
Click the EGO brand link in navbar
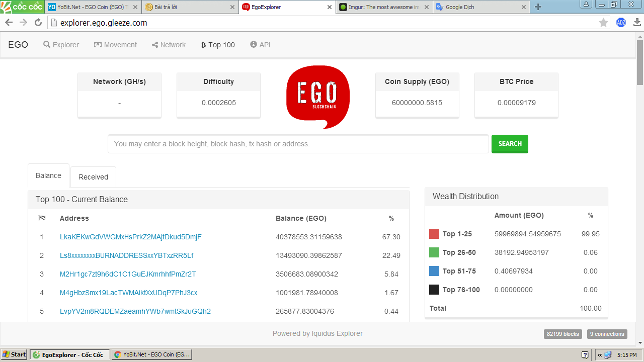click(18, 45)
